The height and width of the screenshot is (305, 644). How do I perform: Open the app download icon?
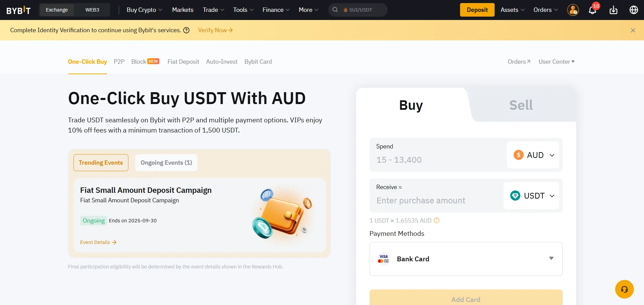(613, 10)
